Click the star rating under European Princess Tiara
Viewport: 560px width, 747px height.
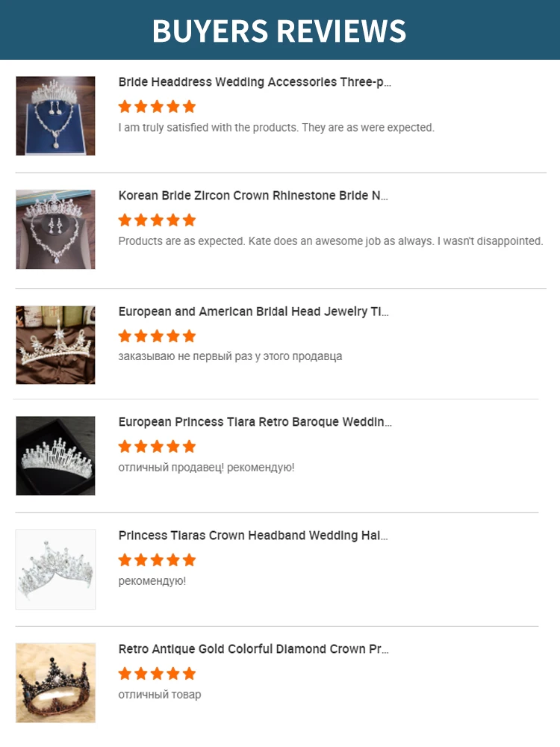[157, 446]
